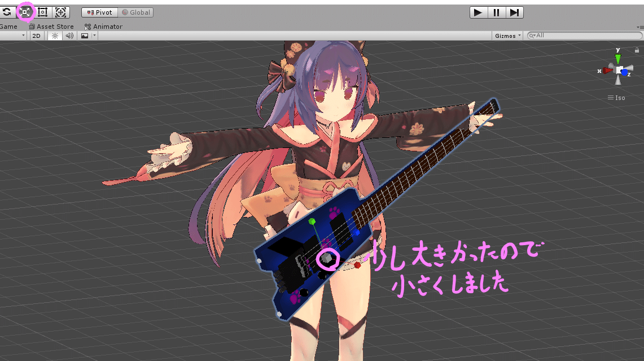
Task: Click the Step frame button
Action: pyautogui.click(x=514, y=12)
